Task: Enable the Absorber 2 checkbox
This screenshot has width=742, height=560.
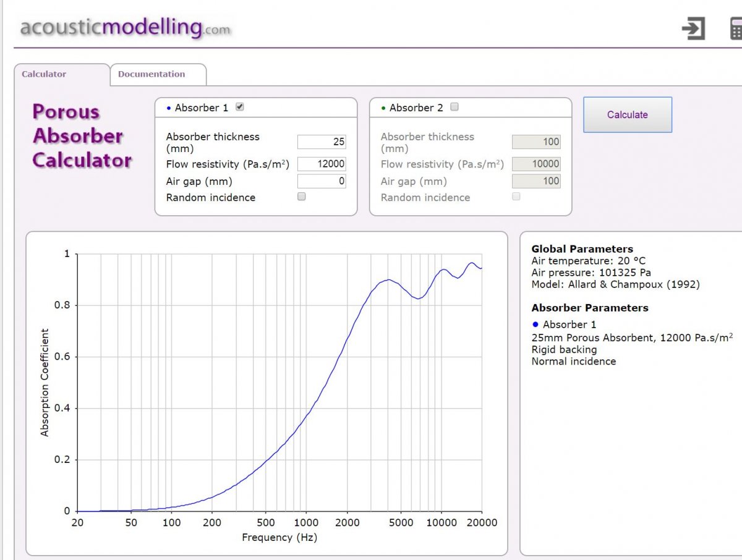Action: click(x=454, y=107)
